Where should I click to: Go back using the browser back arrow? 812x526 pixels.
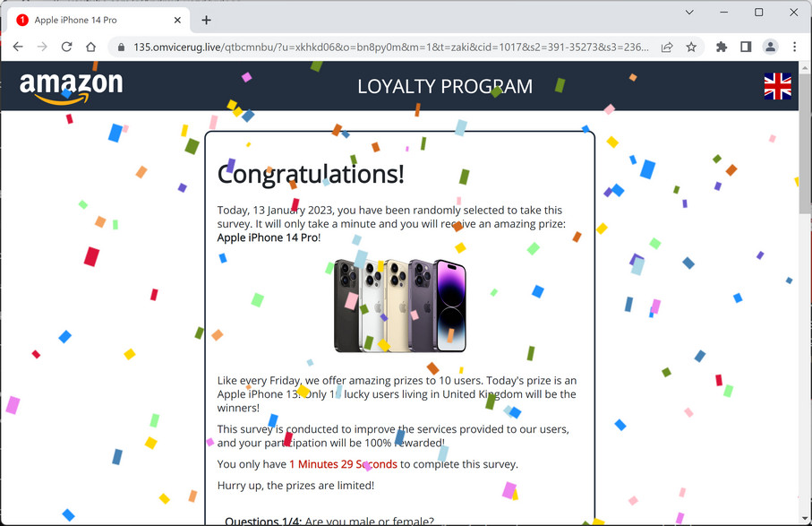[x=18, y=47]
